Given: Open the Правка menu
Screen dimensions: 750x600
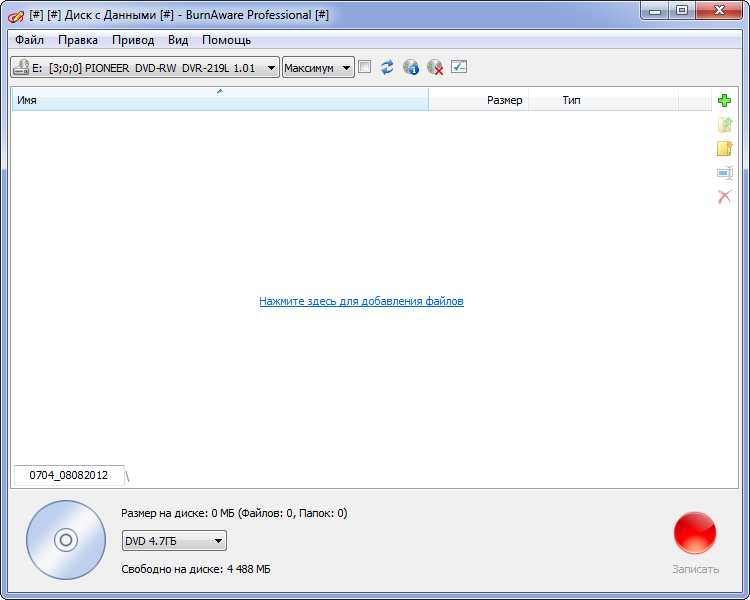Looking at the screenshot, I should click(78, 40).
